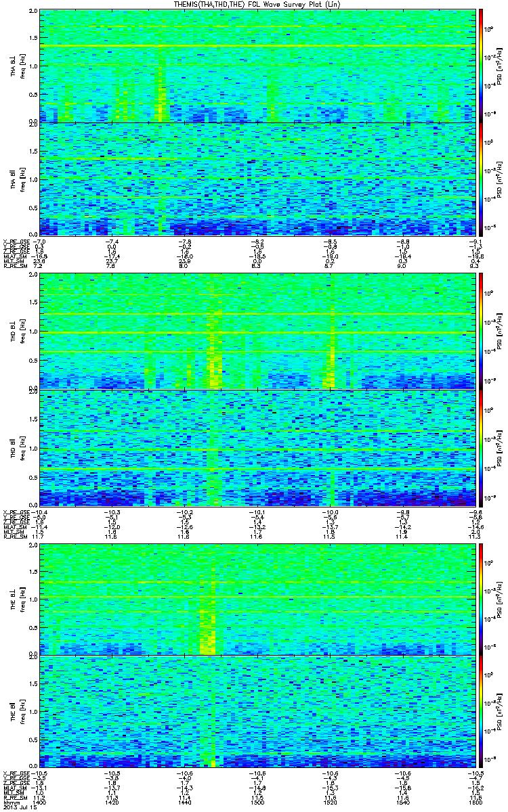Click the THE B∥ spectrogram panel
Viewport: 508px width, 812px height.
[x=256, y=713]
